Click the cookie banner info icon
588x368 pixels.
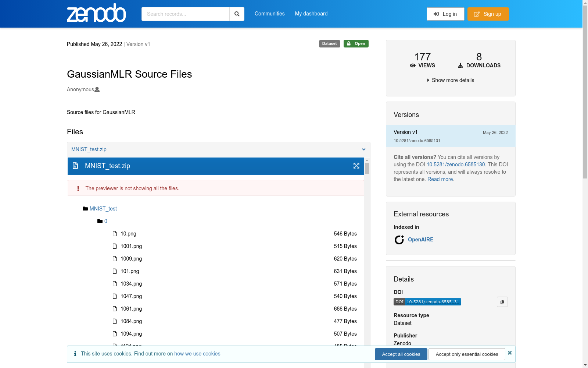75,354
